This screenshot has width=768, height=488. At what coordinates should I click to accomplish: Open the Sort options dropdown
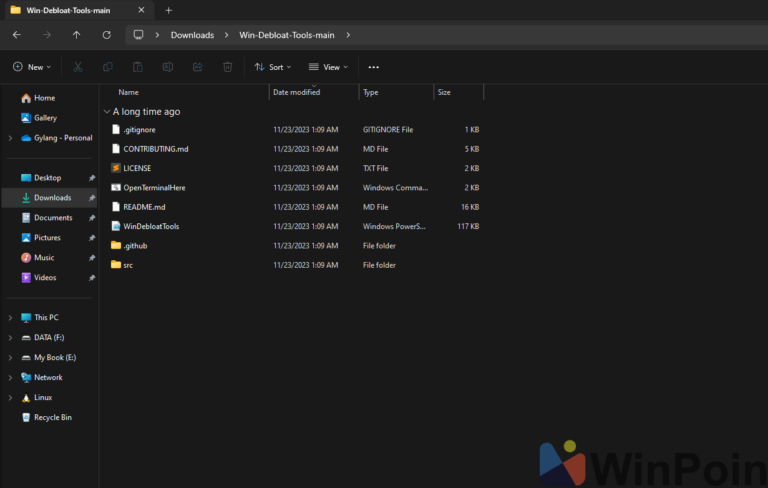(x=273, y=67)
